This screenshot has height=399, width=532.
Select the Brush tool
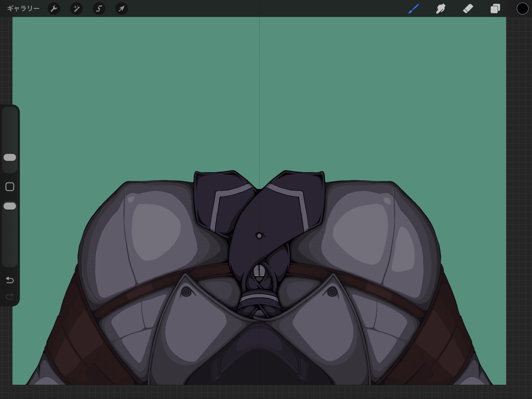(414, 9)
